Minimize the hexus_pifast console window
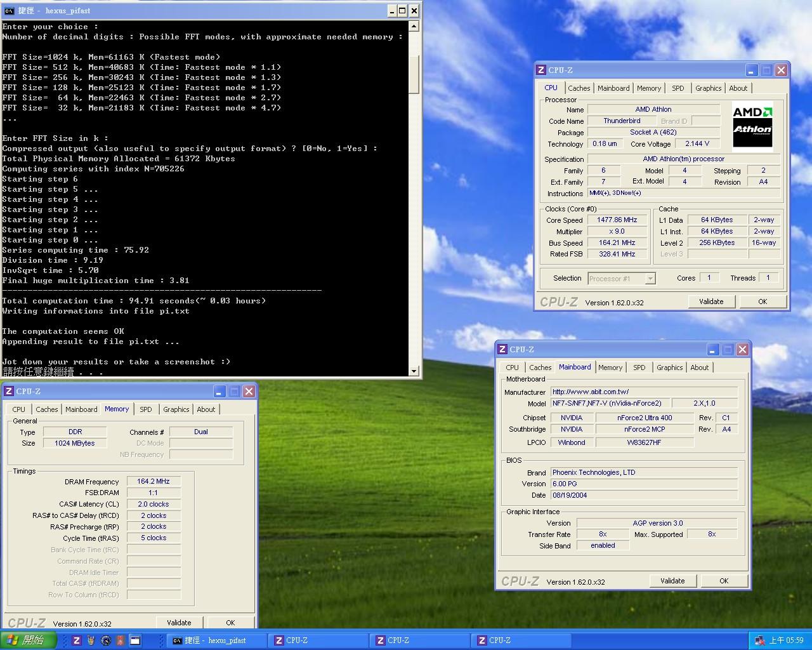Screen dimensions: 812x650 click(392, 10)
